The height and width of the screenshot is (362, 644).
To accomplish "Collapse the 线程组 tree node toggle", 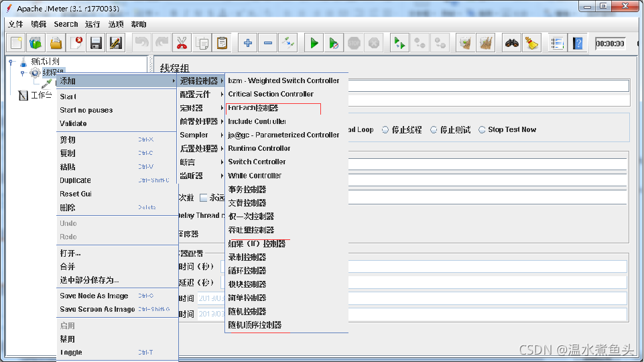I will coord(23,73).
